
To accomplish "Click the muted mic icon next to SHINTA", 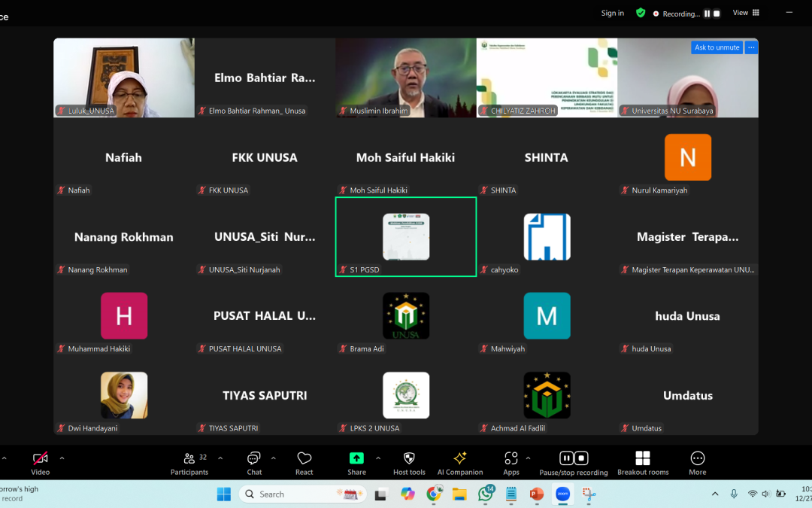I will coord(483,190).
